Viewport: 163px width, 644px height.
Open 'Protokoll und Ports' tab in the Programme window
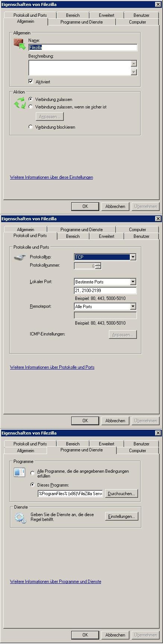coord(30,444)
